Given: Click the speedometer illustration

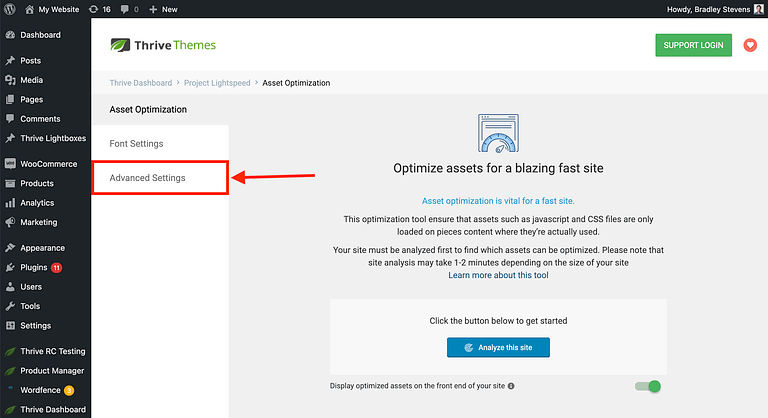Looking at the screenshot, I should [498, 133].
